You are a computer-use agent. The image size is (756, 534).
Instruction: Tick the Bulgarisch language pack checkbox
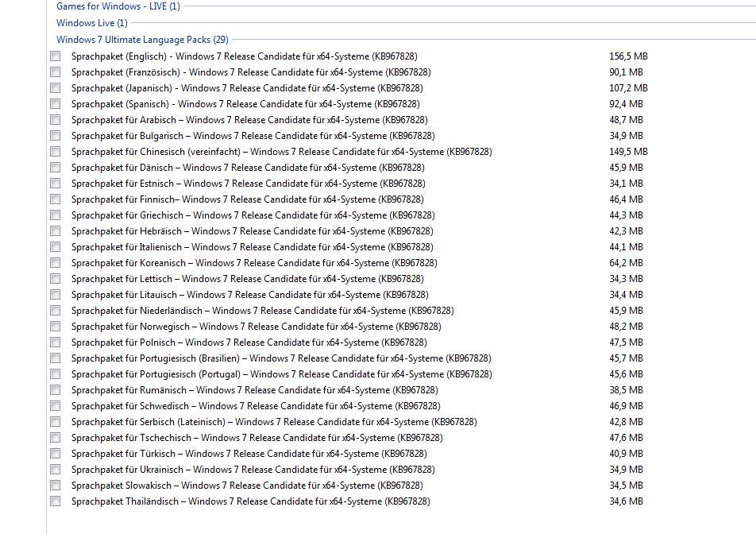click(56, 136)
